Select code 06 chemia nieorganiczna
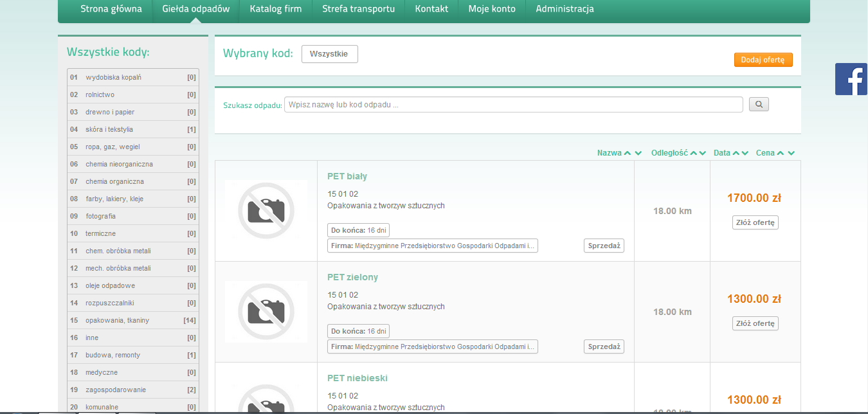Viewport: 868px width, 414px height. 133,164
